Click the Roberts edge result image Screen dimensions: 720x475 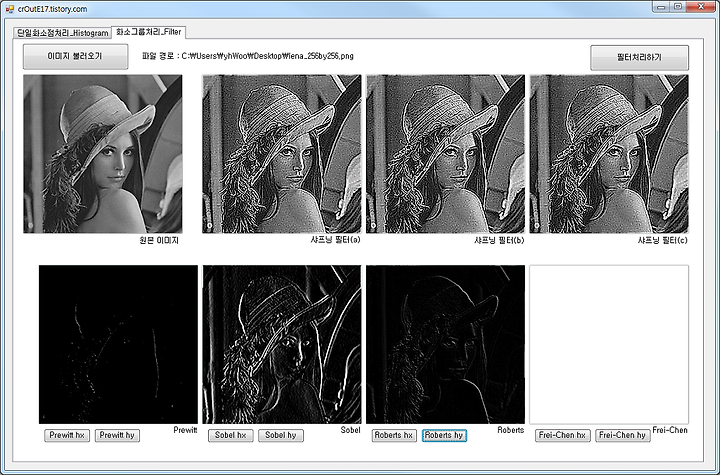pyautogui.click(x=445, y=345)
